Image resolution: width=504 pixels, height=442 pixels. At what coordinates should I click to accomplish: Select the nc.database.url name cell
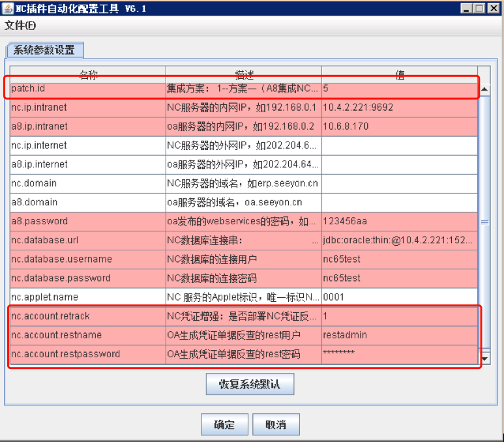(x=88, y=241)
